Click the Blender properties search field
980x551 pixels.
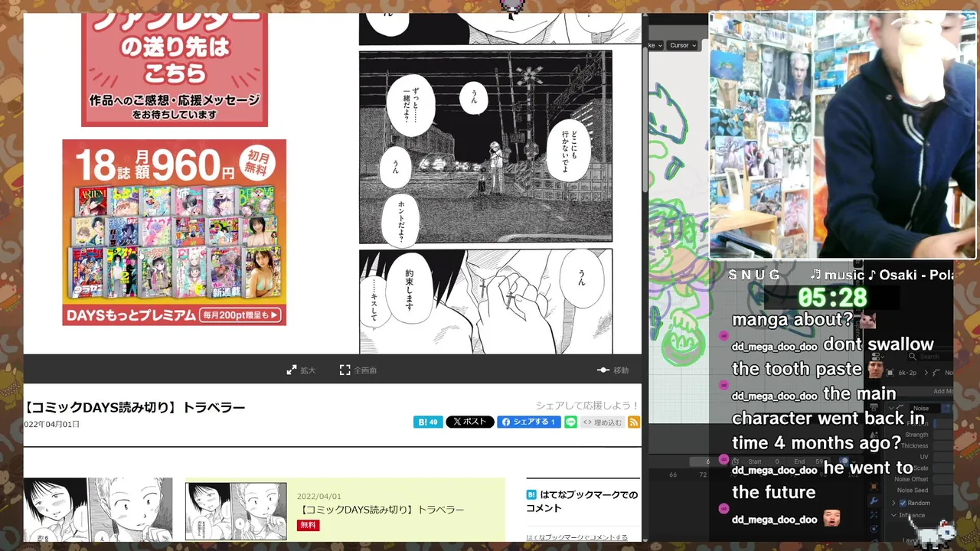click(929, 357)
